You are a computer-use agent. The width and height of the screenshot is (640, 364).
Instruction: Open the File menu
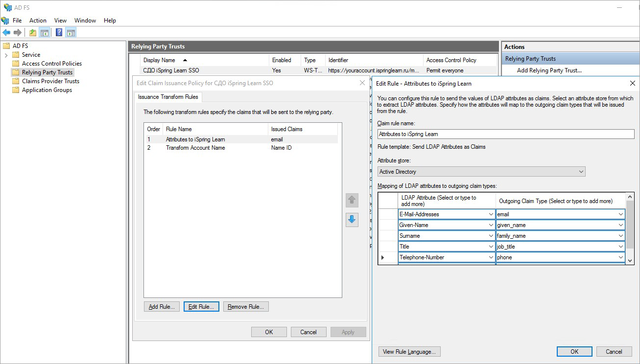tap(17, 21)
